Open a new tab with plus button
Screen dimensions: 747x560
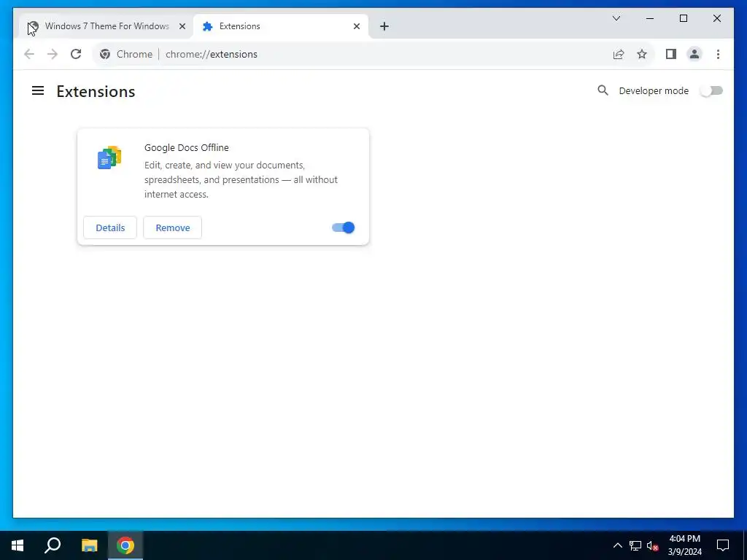click(384, 26)
